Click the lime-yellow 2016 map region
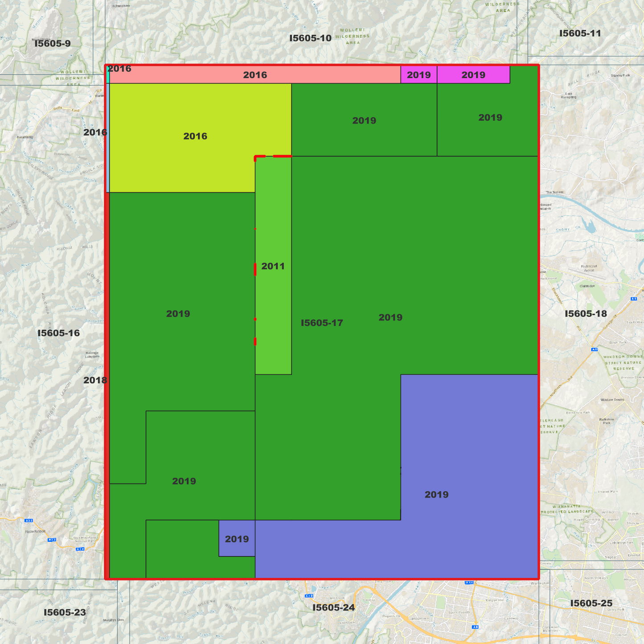 point(195,136)
